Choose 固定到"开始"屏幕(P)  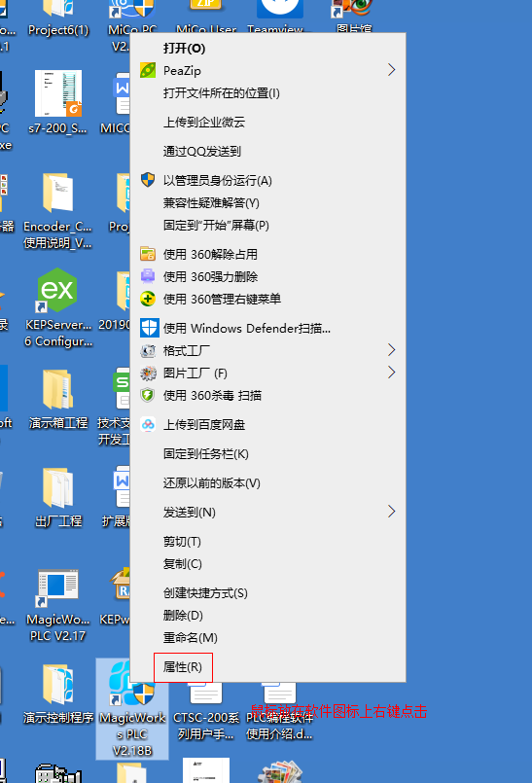pyautogui.click(x=216, y=226)
